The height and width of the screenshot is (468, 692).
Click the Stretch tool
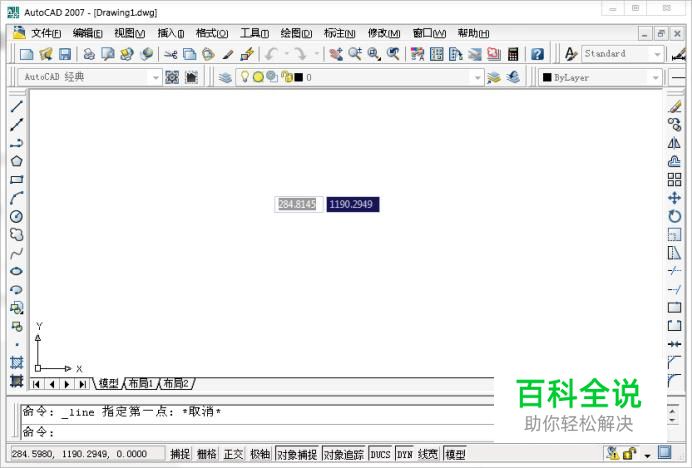[674, 253]
